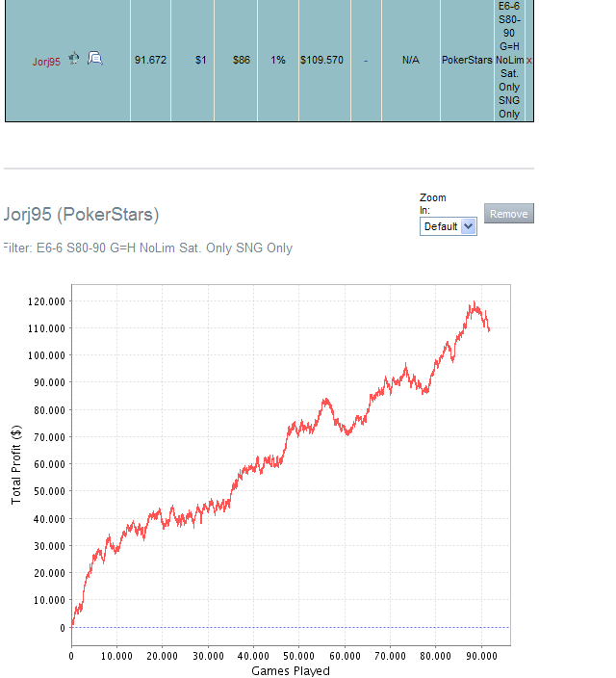Click the filter description cell in the table

click(x=509, y=60)
